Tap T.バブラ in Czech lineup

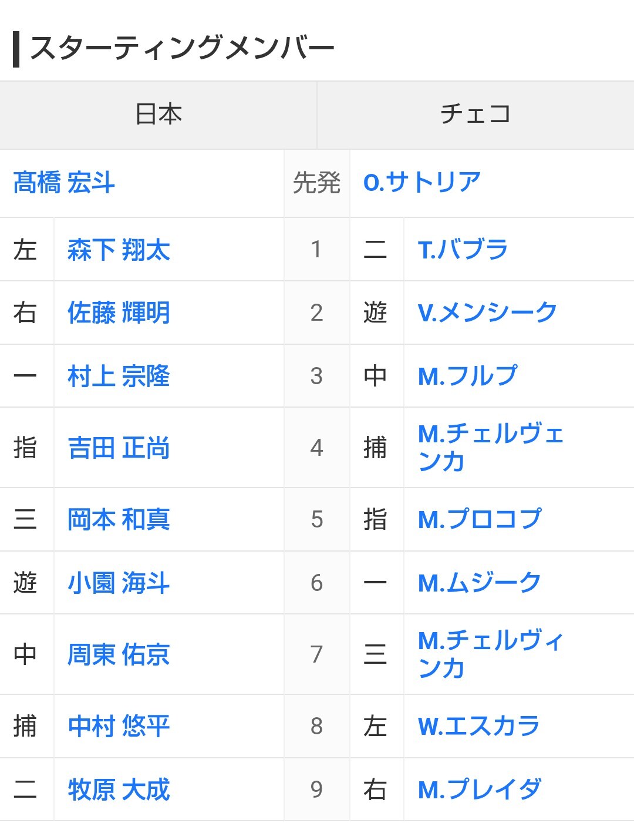463,250
